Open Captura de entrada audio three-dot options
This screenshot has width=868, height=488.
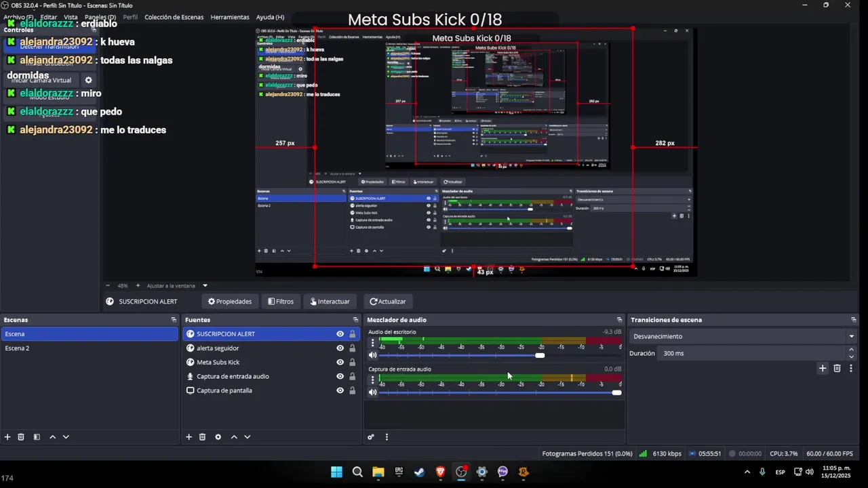point(372,380)
